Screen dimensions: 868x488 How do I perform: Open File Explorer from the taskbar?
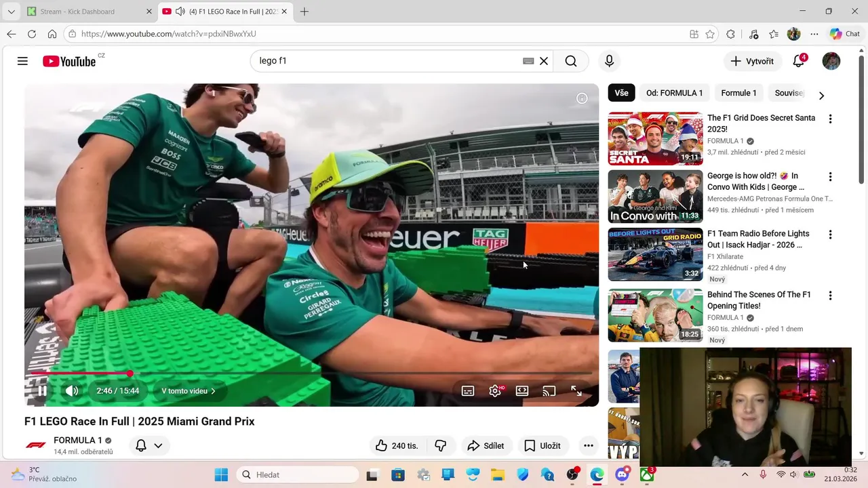(x=498, y=474)
